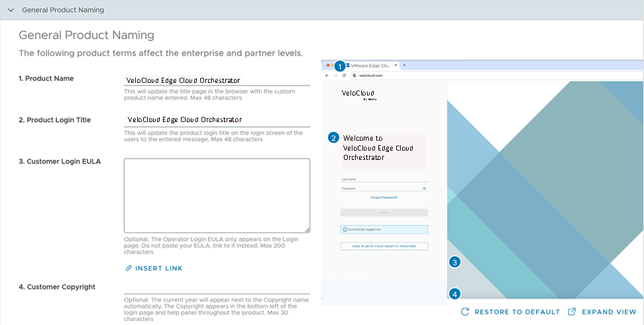Click the browser reload icon in preview
The width and height of the screenshot is (644, 325).
(x=345, y=76)
